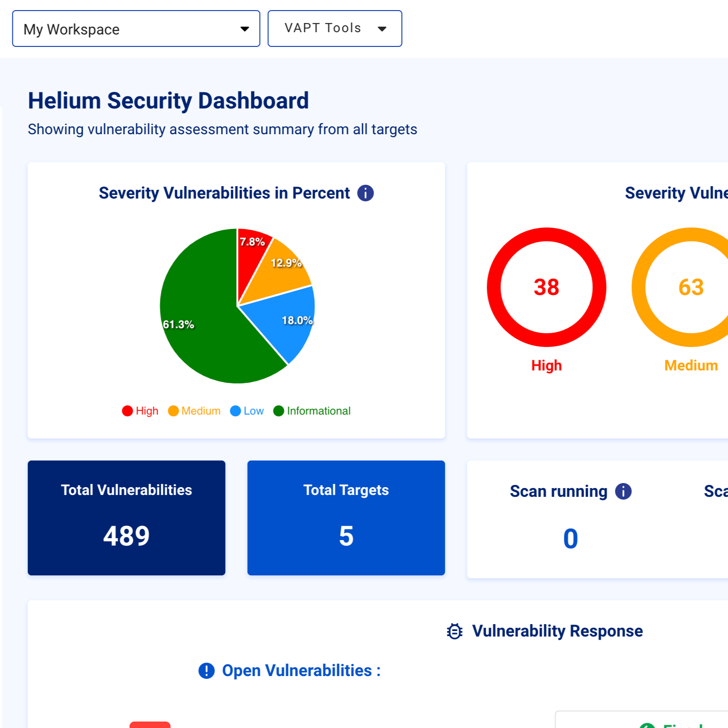Click the red High legend dot
This screenshot has height=728, width=728.
click(127, 411)
